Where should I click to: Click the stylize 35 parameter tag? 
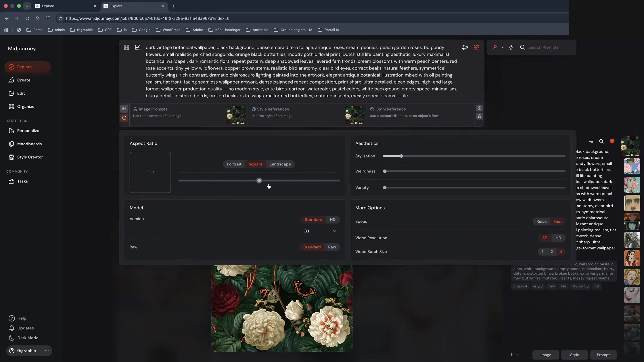coord(580,286)
